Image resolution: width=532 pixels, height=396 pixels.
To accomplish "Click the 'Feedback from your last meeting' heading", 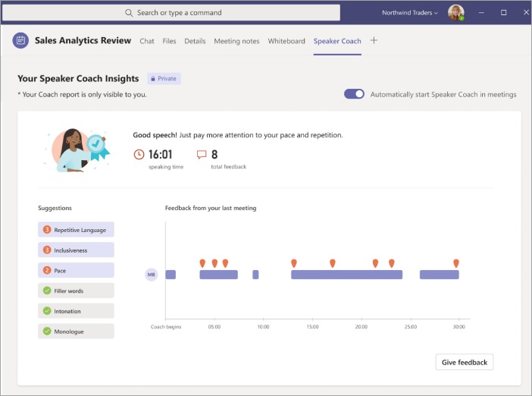I will point(211,208).
